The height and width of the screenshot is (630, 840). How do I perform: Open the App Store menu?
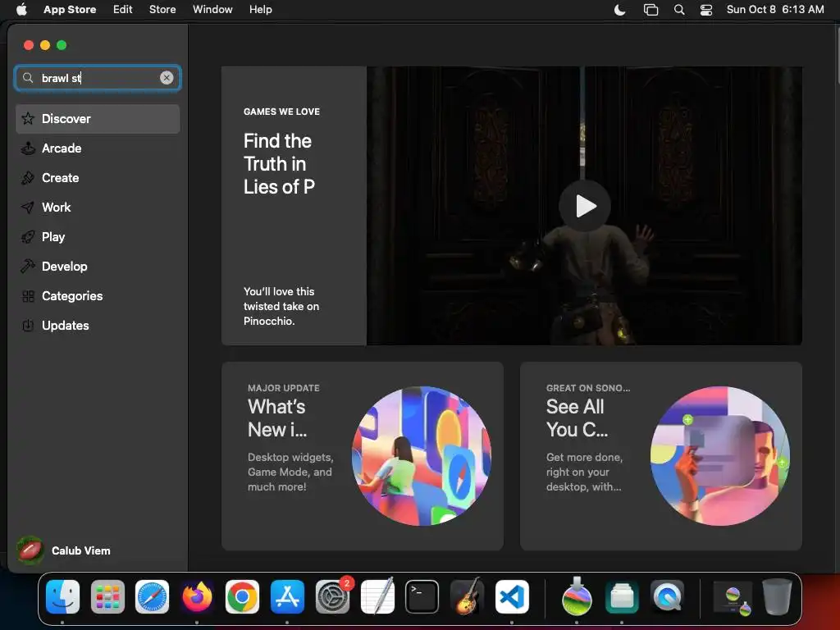pos(70,9)
